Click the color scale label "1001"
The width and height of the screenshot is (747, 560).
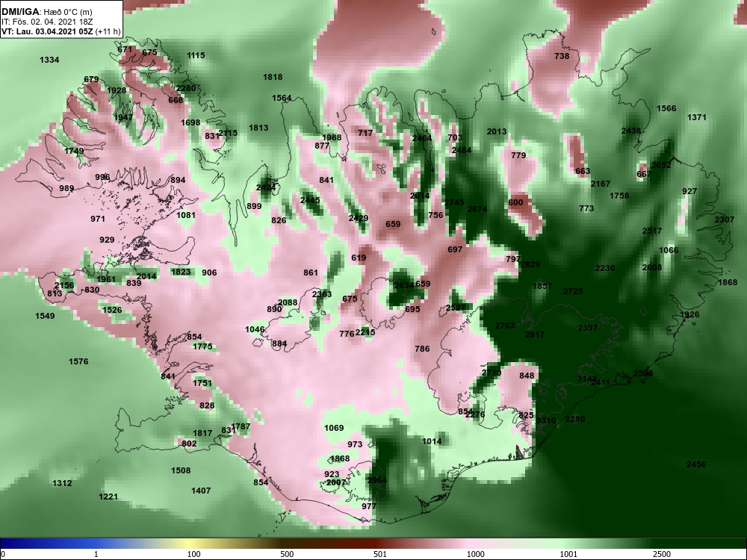(568, 554)
